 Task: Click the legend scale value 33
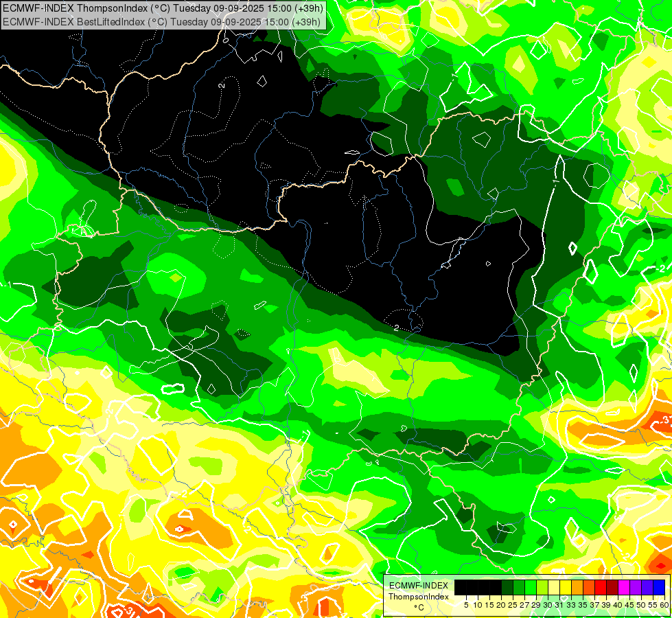pyautogui.click(x=571, y=605)
